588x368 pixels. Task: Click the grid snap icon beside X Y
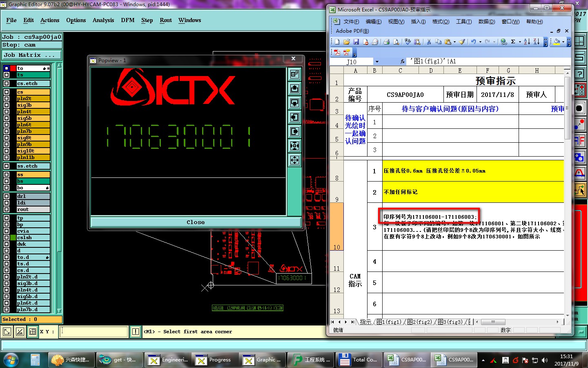tap(33, 332)
